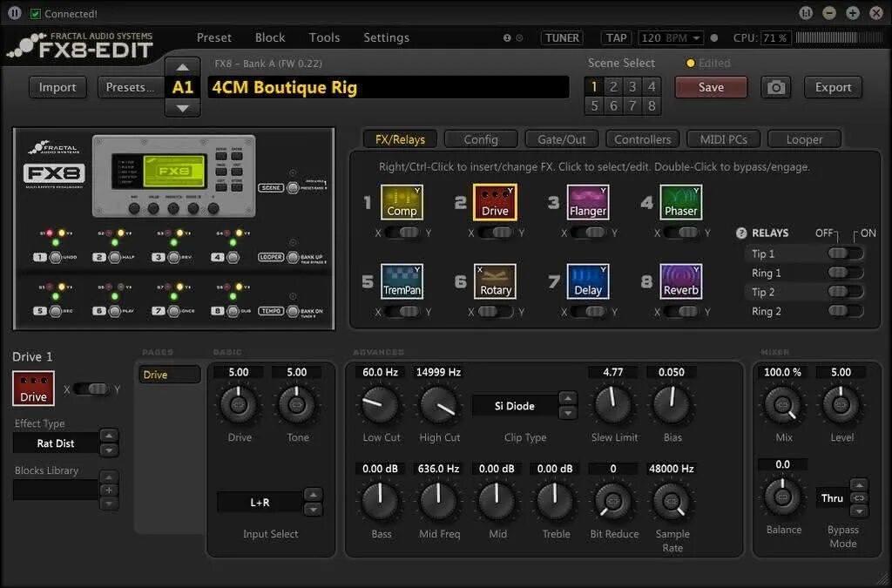Image resolution: width=892 pixels, height=588 pixels.
Task: Click the info icon near Tuner
Action: (507, 38)
